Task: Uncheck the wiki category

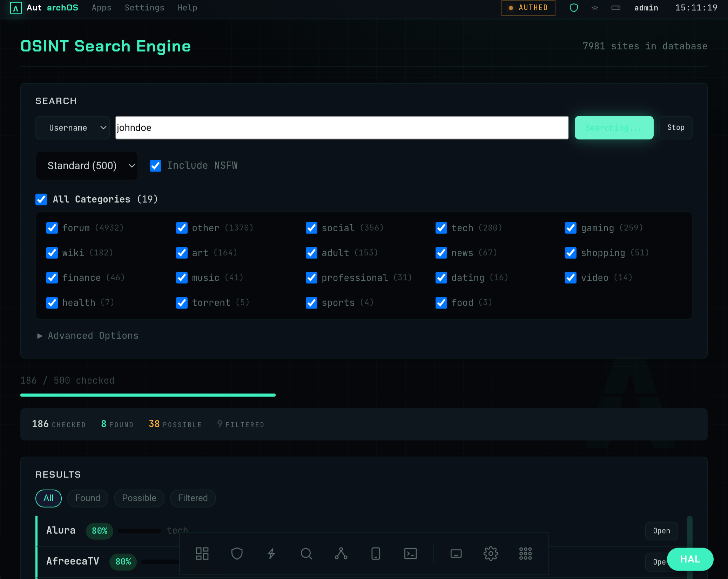Action: tap(52, 253)
